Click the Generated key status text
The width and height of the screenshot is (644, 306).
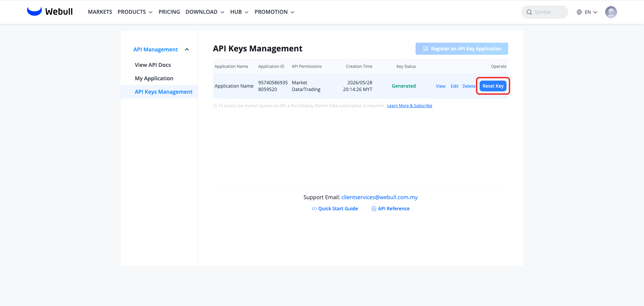pos(404,86)
